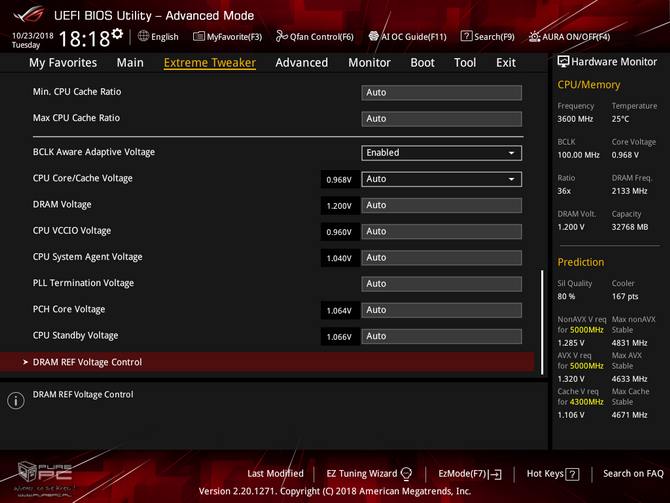
Task: Click the info icon in help panel
Action: pyautogui.click(x=16, y=400)
